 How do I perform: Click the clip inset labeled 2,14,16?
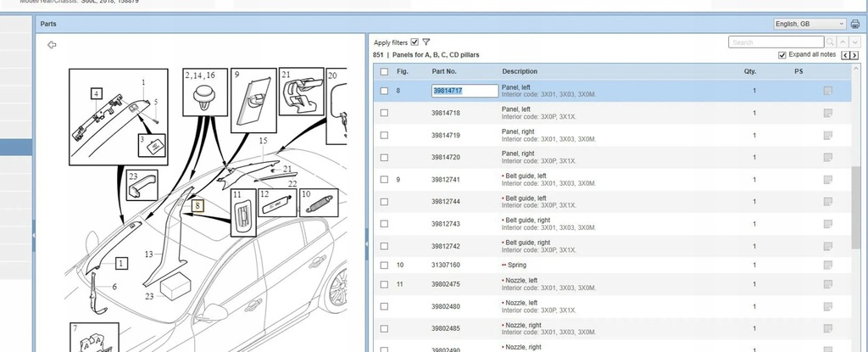coord(205,92)
